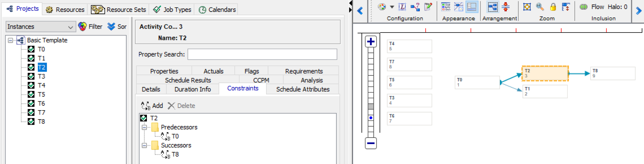Click the blue plus zoom-in button

[371, 42]
